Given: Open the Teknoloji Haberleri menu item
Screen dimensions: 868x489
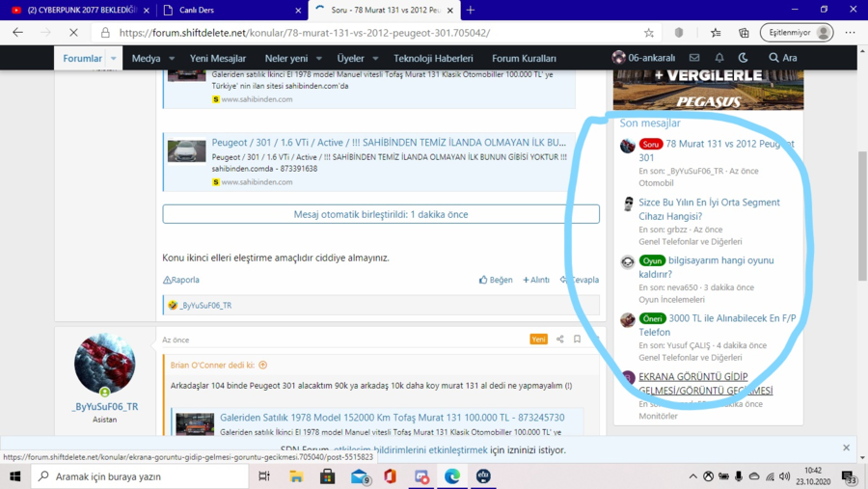Looking at the screenshot, I should pos(433,58).
